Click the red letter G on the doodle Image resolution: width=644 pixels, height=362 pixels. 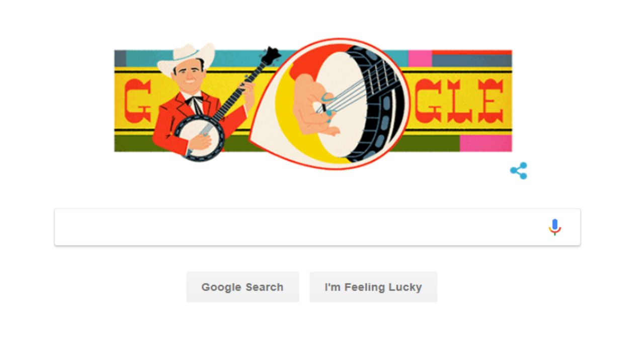(x=137, y=102)
